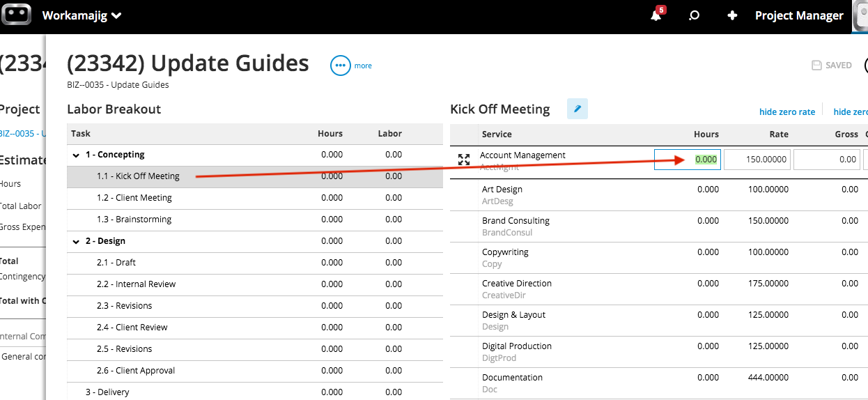Click the pencil edit icon for Kick Off Meeting
868x400 pixels.
578,109
